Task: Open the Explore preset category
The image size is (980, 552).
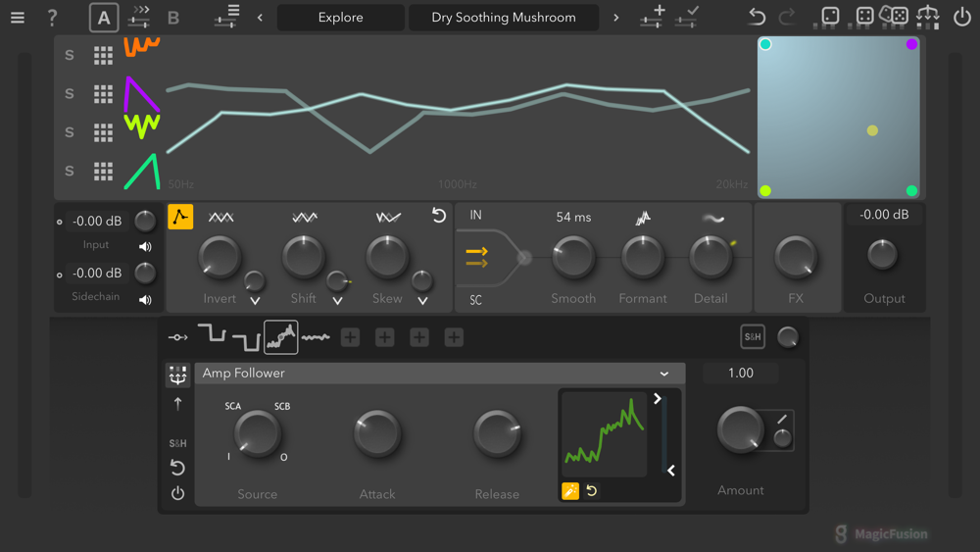Action: (x=340, y=18)
